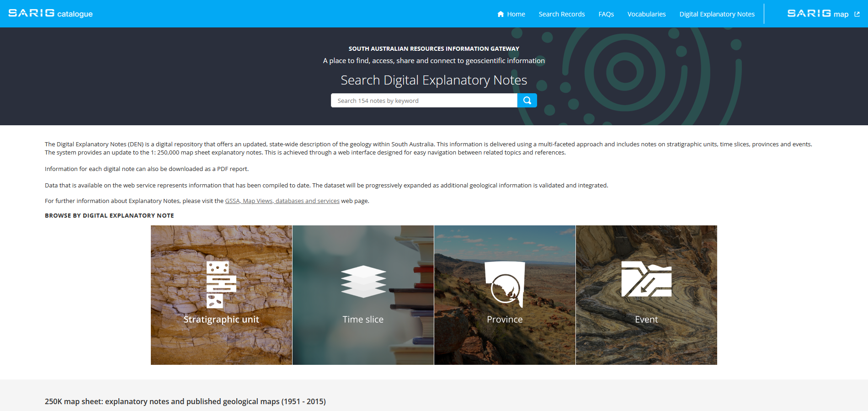Screen dimensions: 868x411
Task: Browse by Stratigraphic unit label
Action: coord(221,319)
